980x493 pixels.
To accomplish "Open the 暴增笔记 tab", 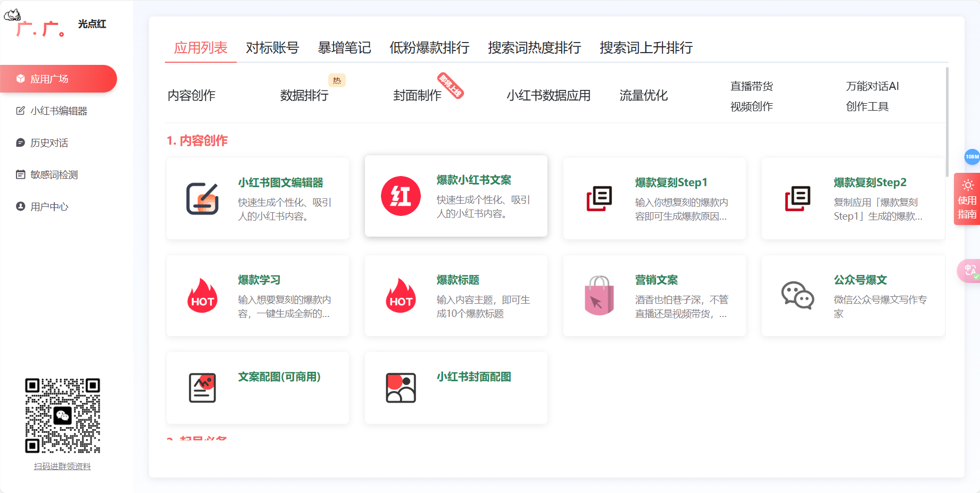I will 344,48.
